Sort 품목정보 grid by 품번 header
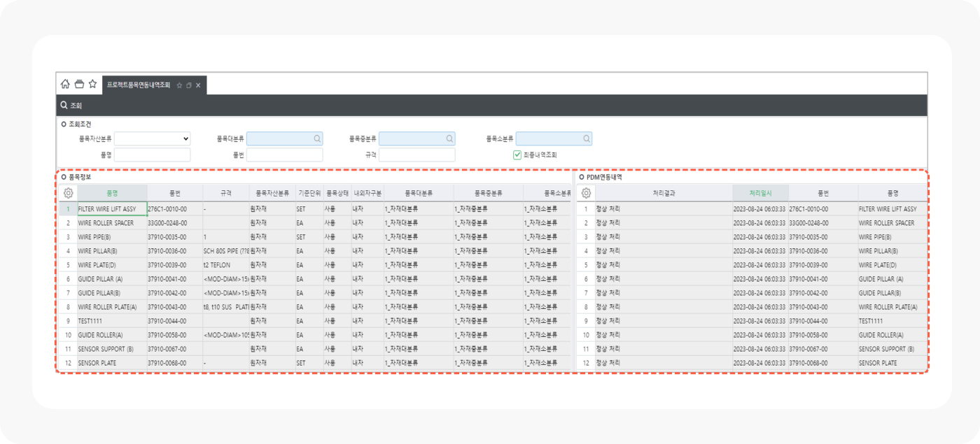This screenshot has width=980, height=444. [x=175, y=193]
